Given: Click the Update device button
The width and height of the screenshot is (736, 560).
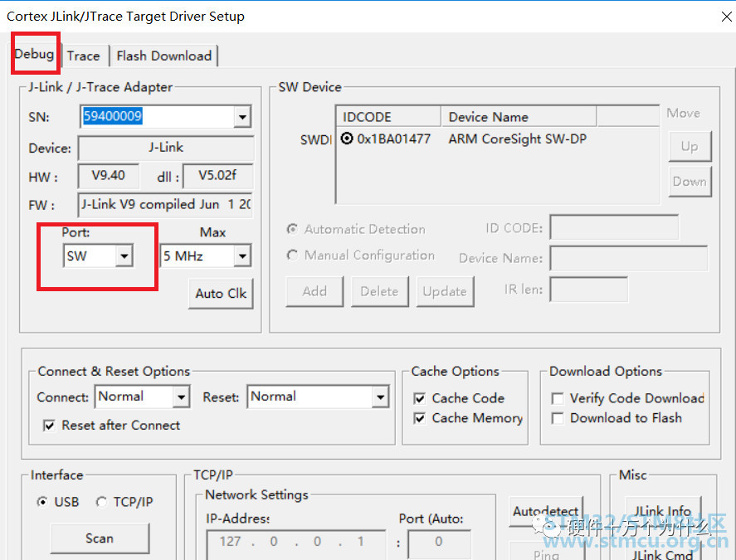Looking at the screenshot, I should click(x=445, y=291).
